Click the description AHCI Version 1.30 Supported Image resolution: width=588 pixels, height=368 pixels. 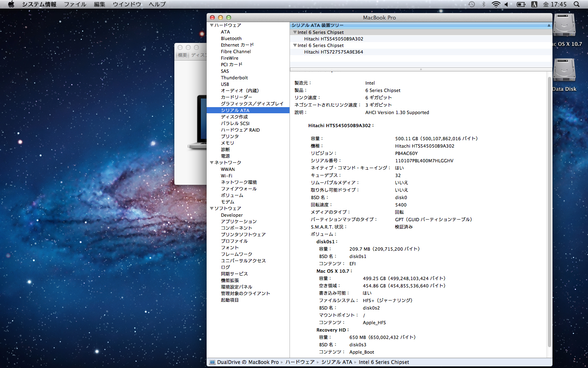[397, 112]
